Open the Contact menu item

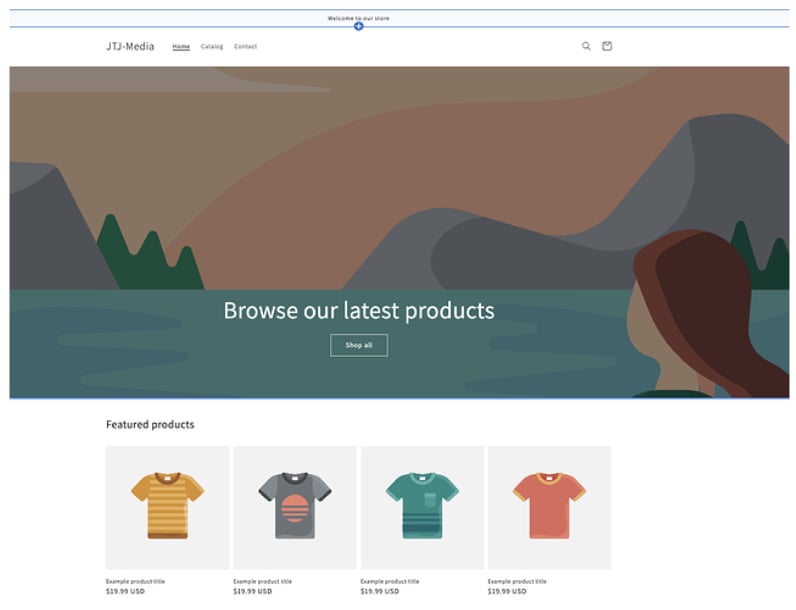click(245, 47)
